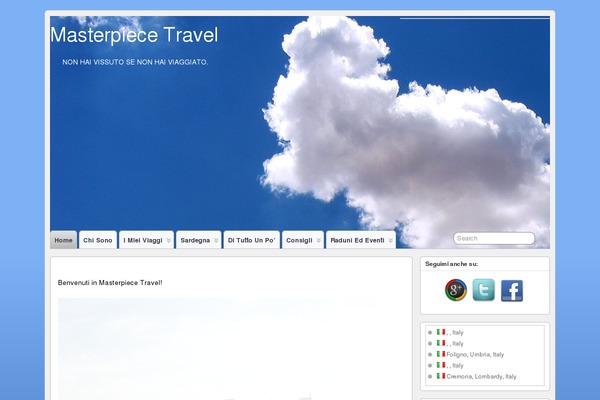Click the Italian flag beside Foligno, Umbria

pyautogui.click(x=441, y=354)
